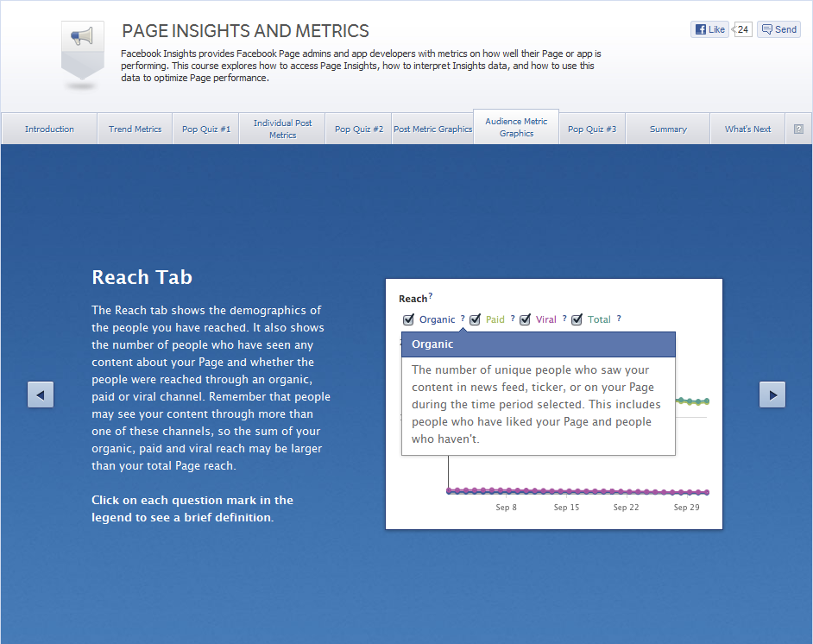Click the Page Insights and Metrics title
Screen dimensions: 813x644
pyautogui.click(x=245, y=31)
